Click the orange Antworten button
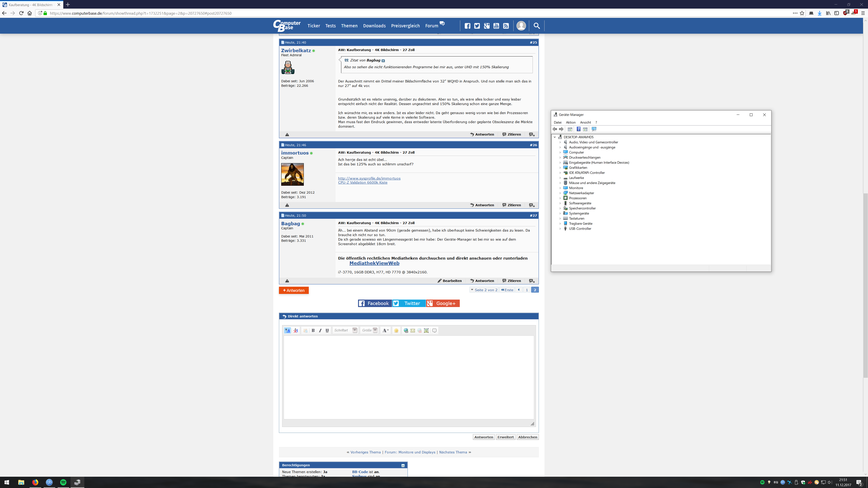868x488 pixels. pos(294,290)
